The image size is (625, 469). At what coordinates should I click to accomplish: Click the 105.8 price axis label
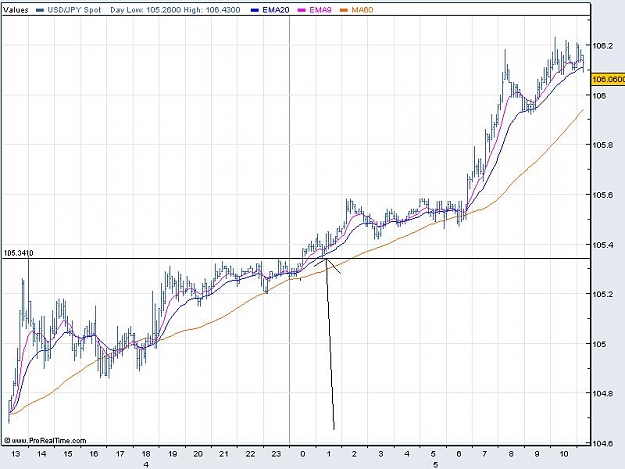603,145
